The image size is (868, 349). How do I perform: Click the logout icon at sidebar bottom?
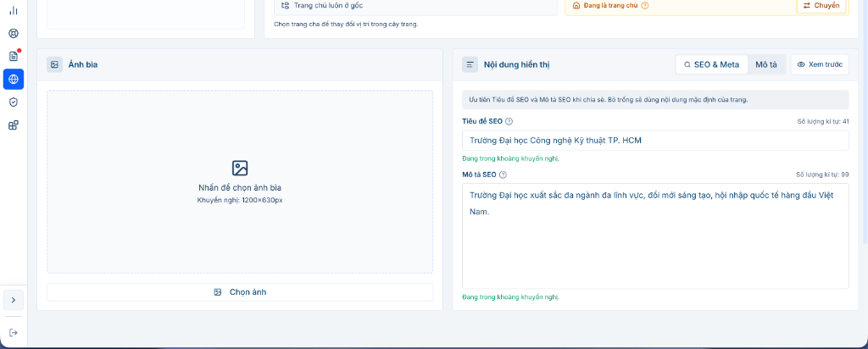[14, 332]
